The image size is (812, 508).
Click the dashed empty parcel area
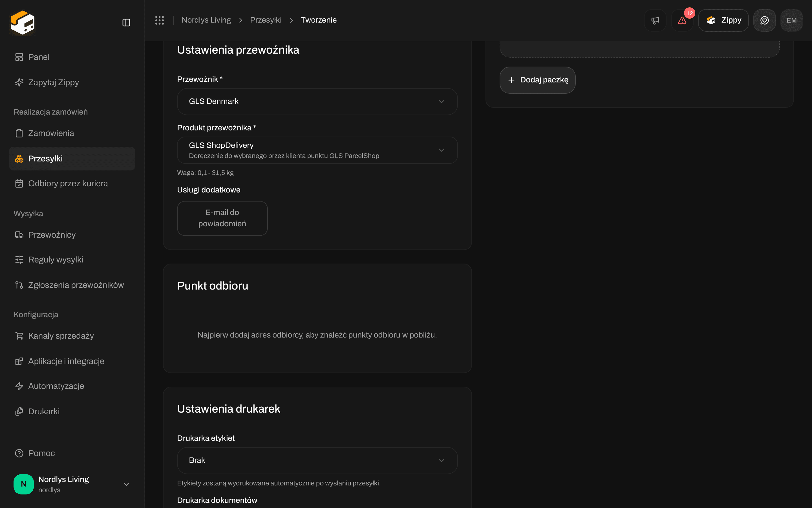click(639, 49)
